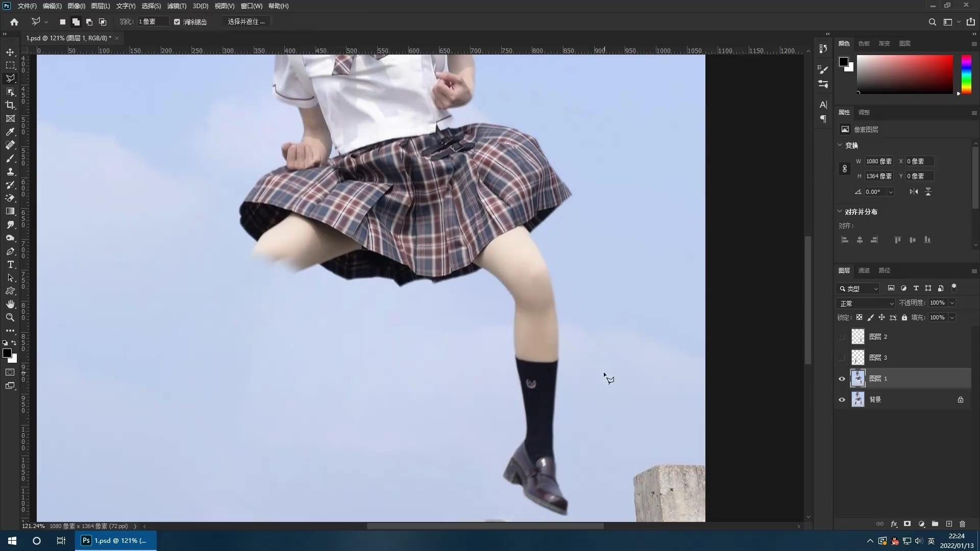The image size is (980, 551).
Task: Select the Horizontal Type tool
Action: 10,264
